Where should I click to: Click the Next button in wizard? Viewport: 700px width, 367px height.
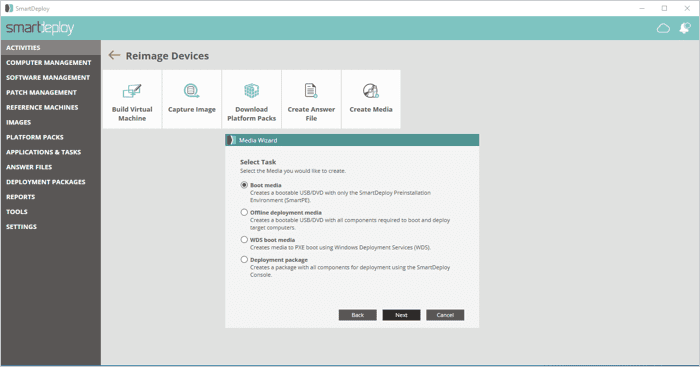point(401,315)
